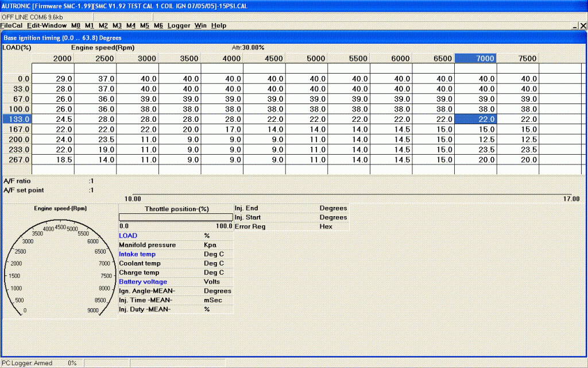Image resolution: width=588 pixels, height=368 pixels.
Task: Select highlighted cell with value 22.0 at 7000 RPM
Action: tap(475, 119)
